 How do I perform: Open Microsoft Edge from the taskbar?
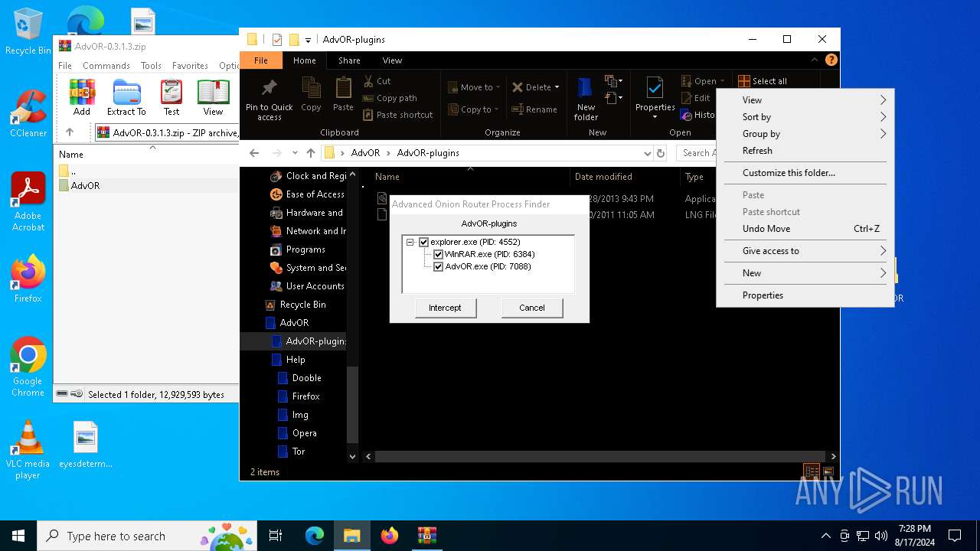point(315,536)
